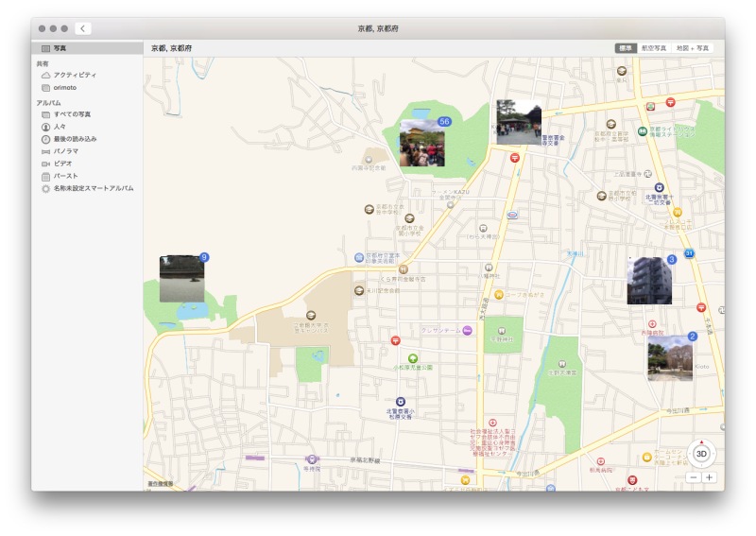Open the パノラマ album

65,151
